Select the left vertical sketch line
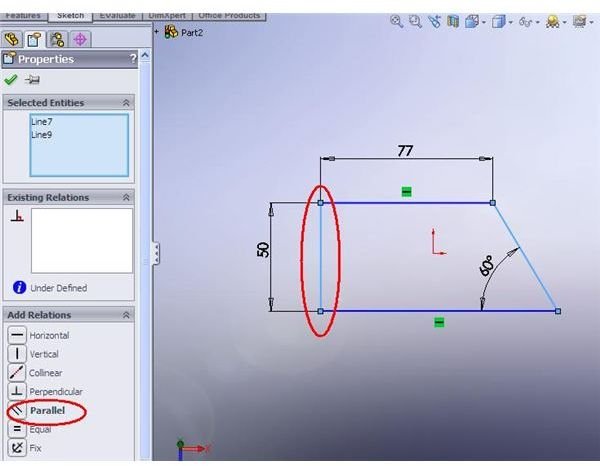This screenshot has width=600, height=466. (x=321, y=257)
